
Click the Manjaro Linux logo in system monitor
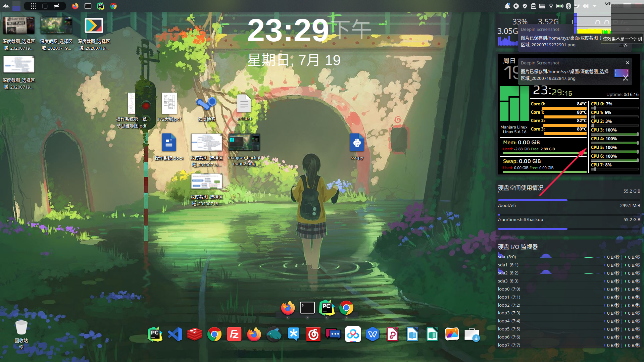point(514,103)
